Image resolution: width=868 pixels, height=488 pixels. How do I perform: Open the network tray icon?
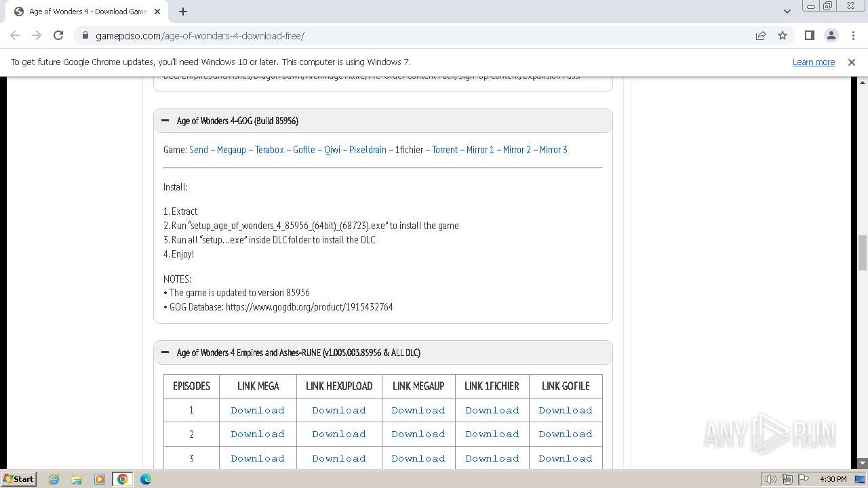[787, 479]
